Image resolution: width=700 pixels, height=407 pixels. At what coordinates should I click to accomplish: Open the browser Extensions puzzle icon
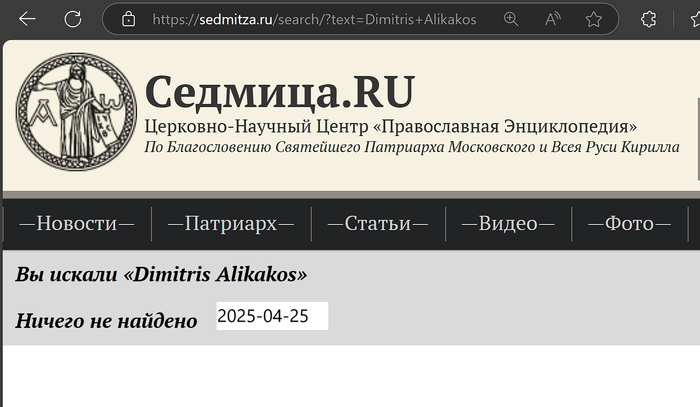[x=648, y=19]
